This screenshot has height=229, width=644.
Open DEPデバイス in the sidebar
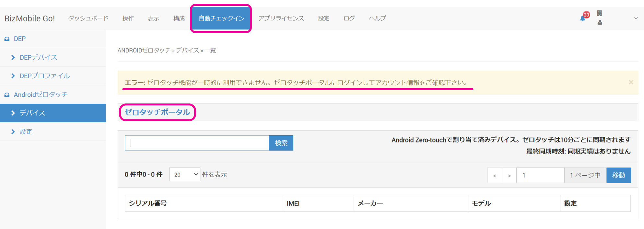click(38, 57)
